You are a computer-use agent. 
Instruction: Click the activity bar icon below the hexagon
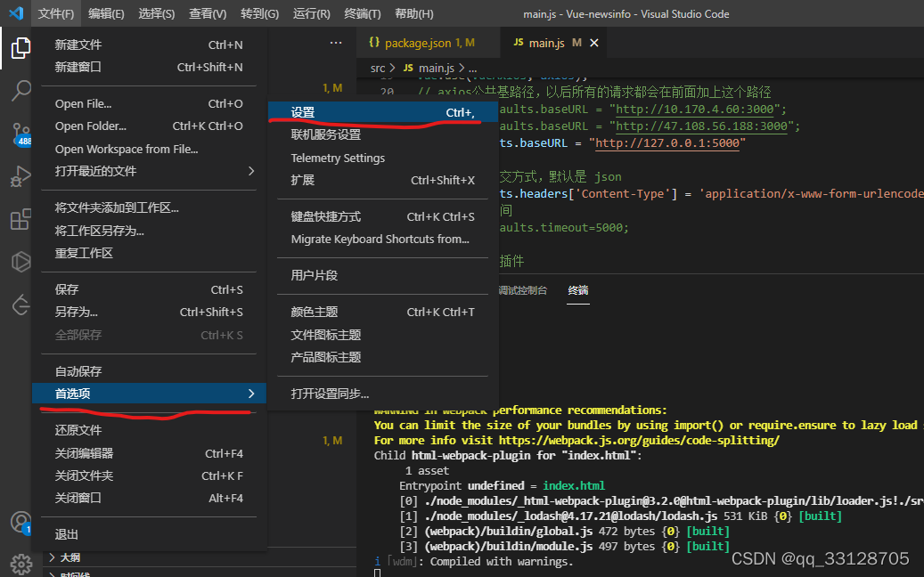point(20,305)
